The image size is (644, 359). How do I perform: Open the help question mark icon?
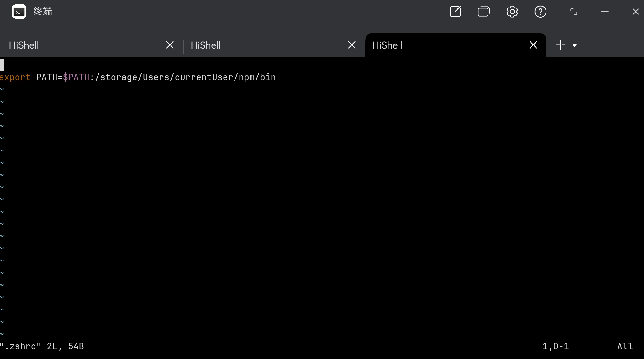(540, 12)
